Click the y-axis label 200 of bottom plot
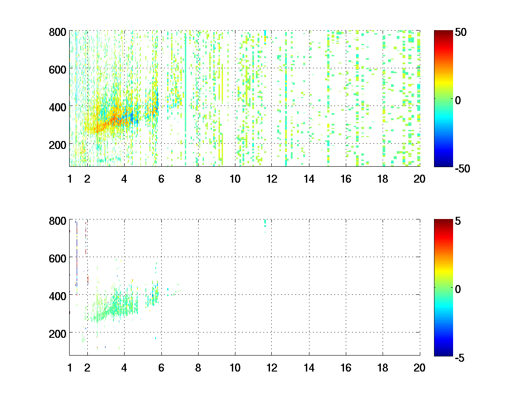The image size is (532, 399). point(58,332)
